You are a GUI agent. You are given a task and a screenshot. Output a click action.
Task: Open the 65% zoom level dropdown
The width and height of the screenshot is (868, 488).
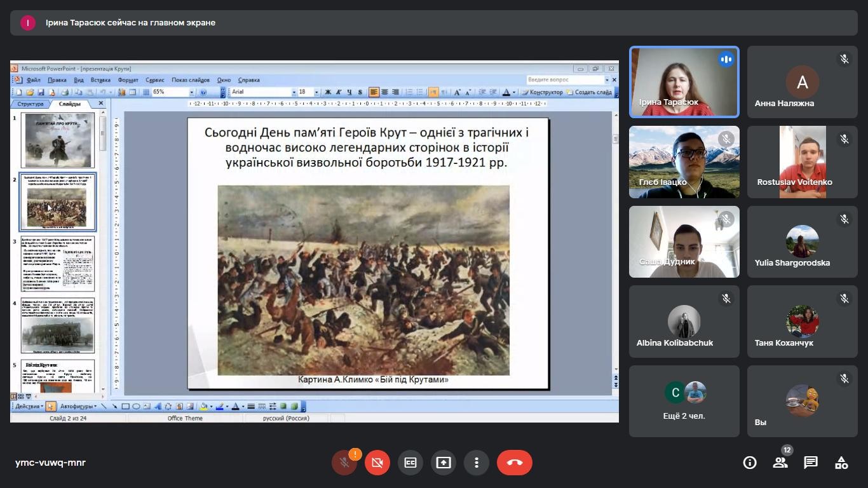pyautogui.click(x=191, y=92)
